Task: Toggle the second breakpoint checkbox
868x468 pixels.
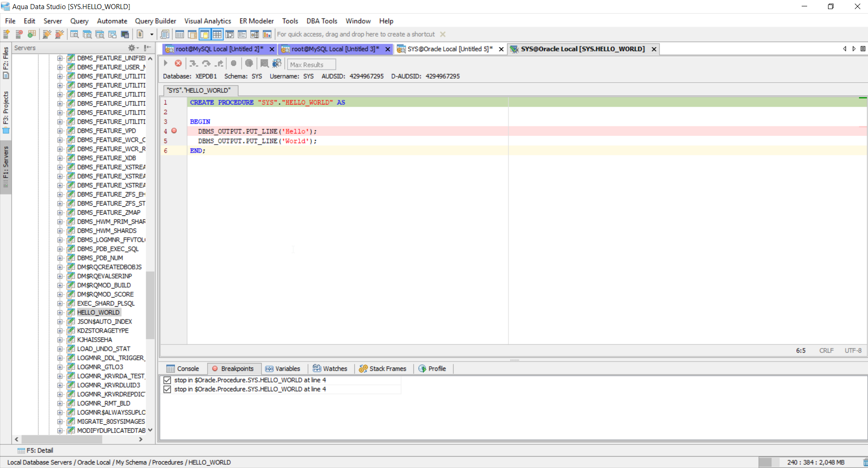Action: (x=167, y=389)
